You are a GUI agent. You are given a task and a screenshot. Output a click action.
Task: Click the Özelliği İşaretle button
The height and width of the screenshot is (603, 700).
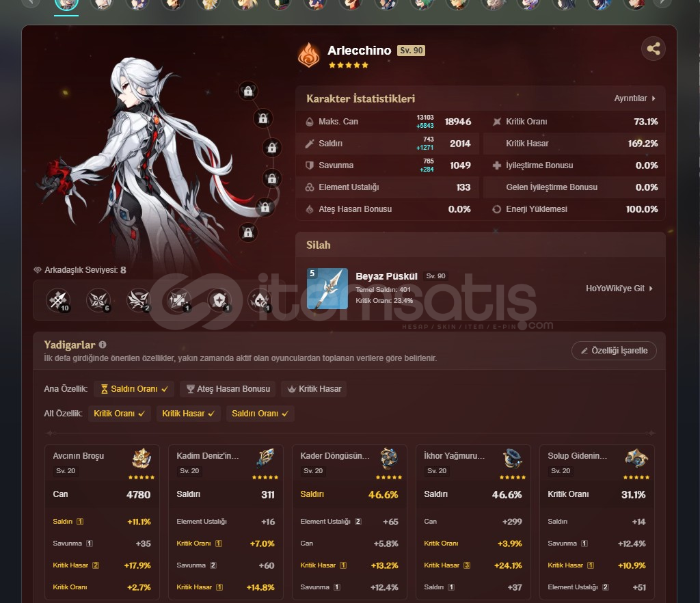(614, 350)
